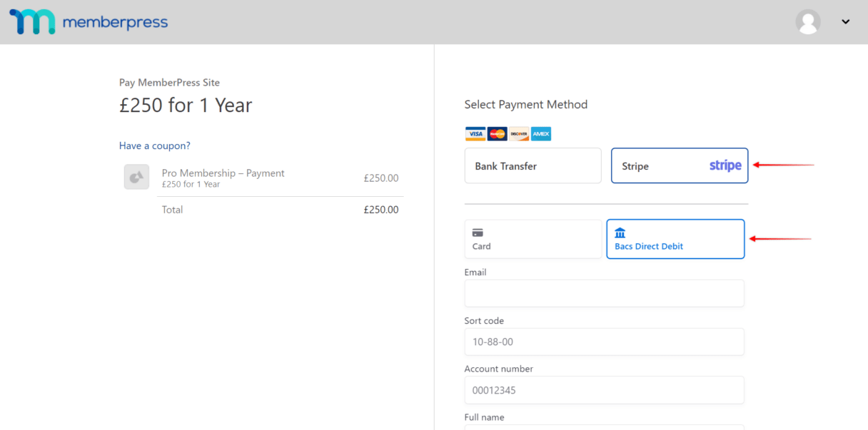
Task: Expand the account dropdown chevron
Action: (846, 22)
